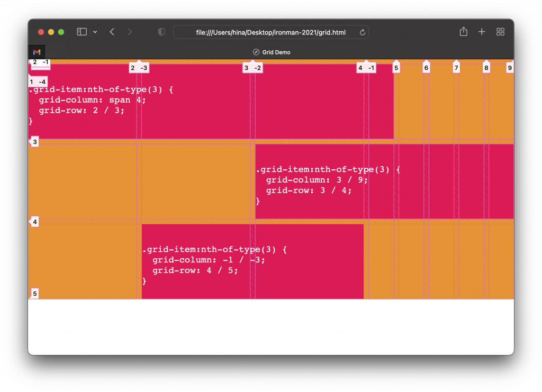The width and height of the screenshot is (542, 392).
Task: Click the 'grid-row: 2 / 3;' code line
Action: (x=81, y=111)
